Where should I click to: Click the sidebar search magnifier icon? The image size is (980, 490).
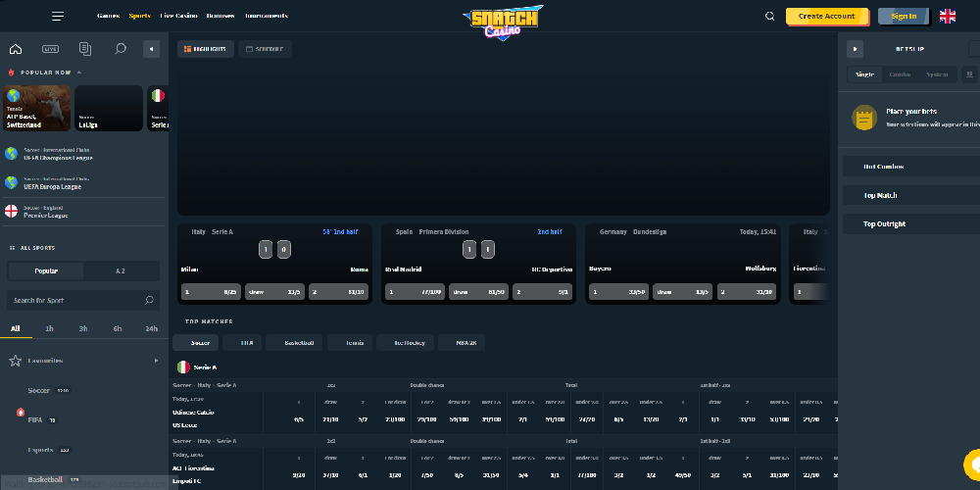pyautogui.click(x=121, y=49)
